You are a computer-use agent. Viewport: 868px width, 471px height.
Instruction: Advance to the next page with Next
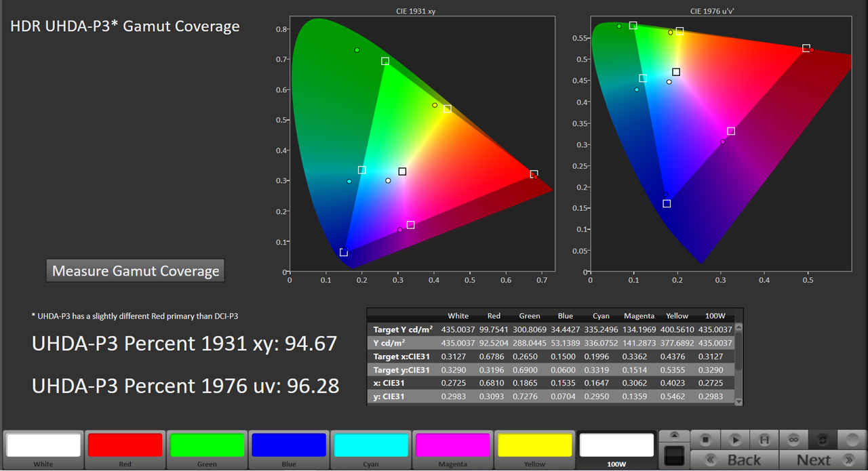tap(822, 459)
